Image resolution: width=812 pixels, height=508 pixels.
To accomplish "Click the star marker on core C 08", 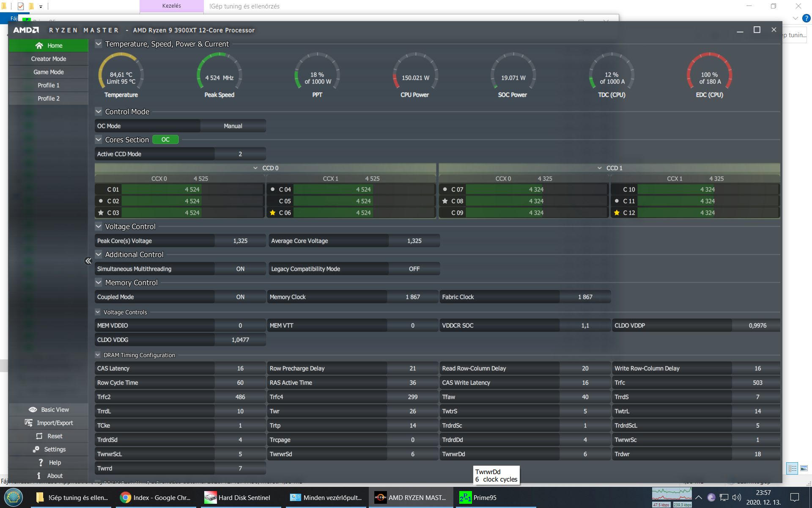I will pyautogui.click(x=445, y=201).
